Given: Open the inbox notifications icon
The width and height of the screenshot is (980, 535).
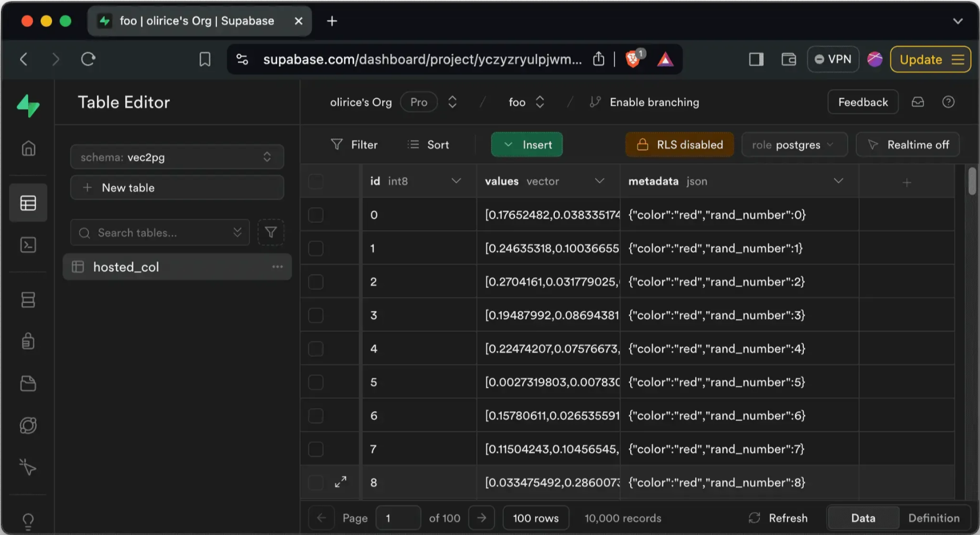Looking at the screenshot, I should (918, 102).
